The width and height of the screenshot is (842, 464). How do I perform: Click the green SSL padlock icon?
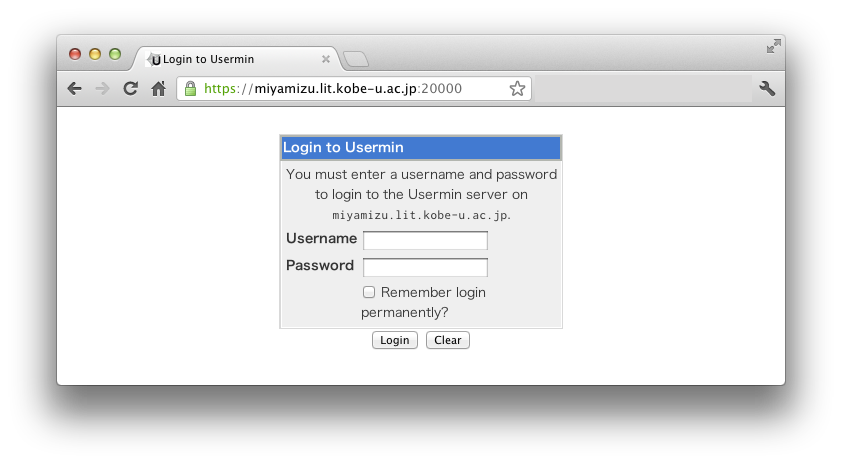(x=190, y=89)
